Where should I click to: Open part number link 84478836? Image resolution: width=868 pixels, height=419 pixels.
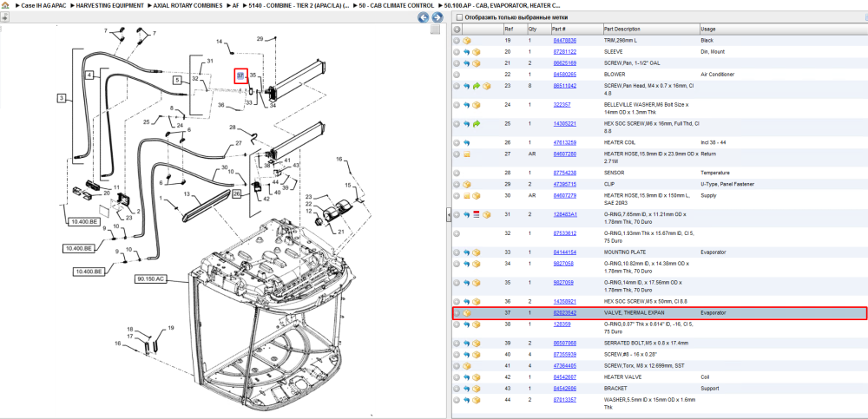click(x=565, y=41)
